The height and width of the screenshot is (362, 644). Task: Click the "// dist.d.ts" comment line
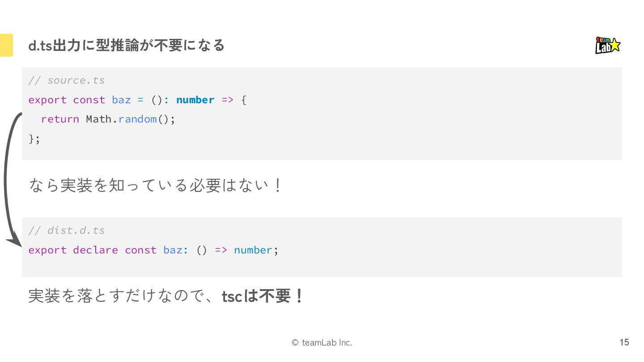(66, 231)
